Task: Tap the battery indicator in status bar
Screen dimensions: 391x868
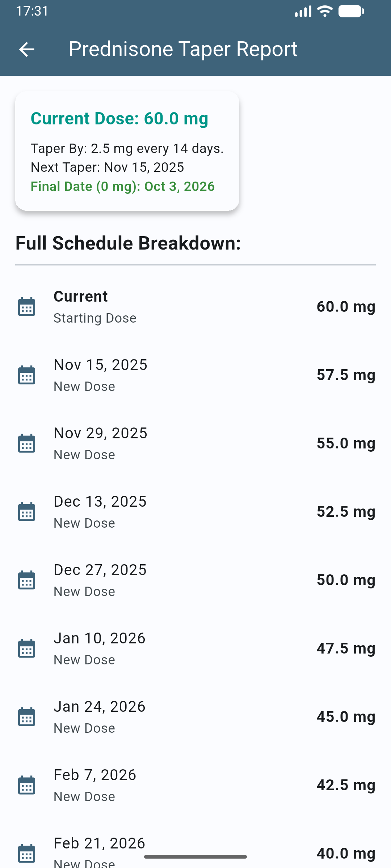Action: [351, 11]
